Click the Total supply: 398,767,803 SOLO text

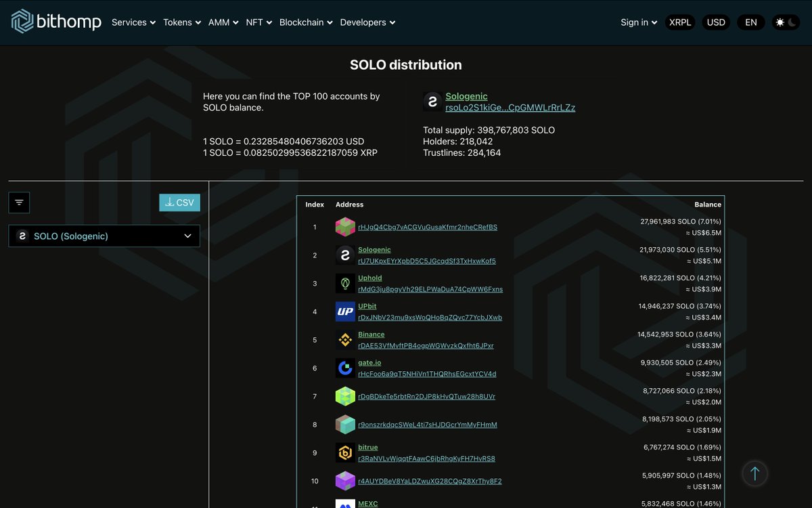pos(489,130)
